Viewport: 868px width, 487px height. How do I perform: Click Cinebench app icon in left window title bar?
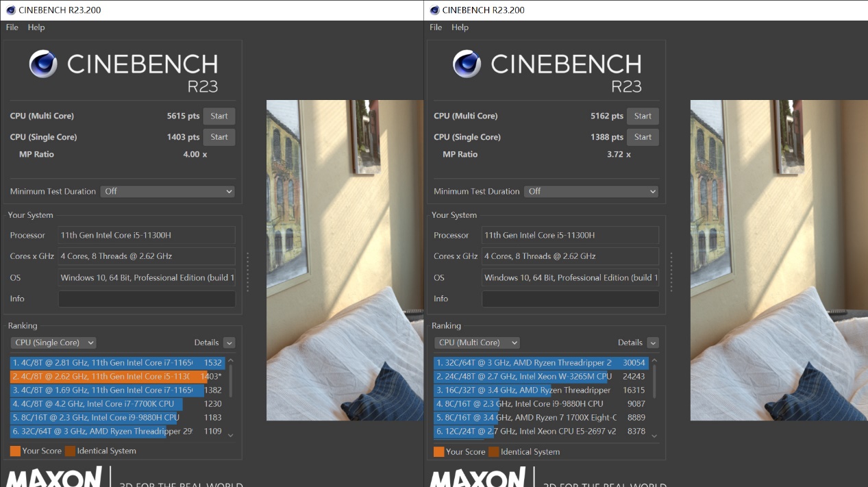tap(10, 10)
